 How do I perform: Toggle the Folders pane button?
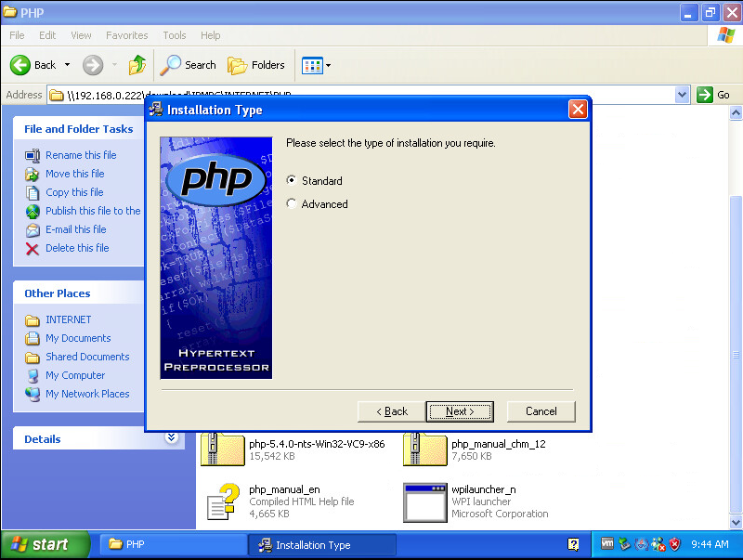tap(257, 65)
